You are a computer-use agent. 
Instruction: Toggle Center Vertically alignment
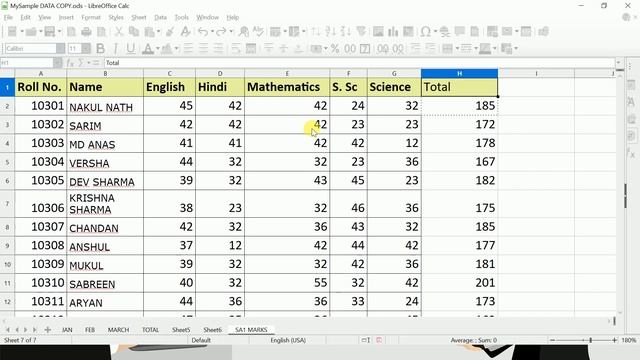(284, 49)
